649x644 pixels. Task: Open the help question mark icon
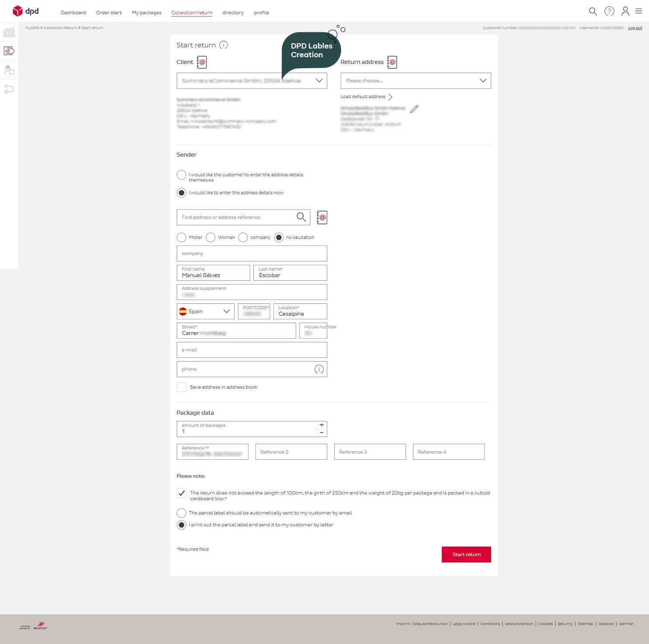(x=609, y=11)
